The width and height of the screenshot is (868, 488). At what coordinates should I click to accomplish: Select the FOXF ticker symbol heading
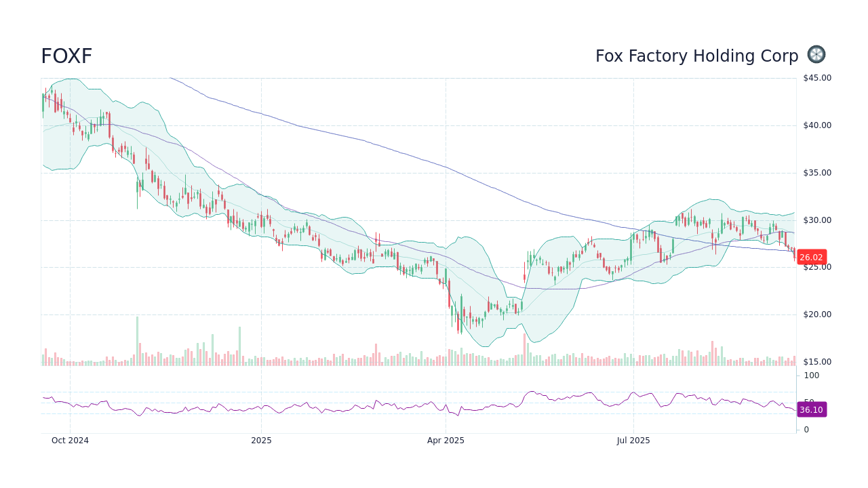[66, 56]
